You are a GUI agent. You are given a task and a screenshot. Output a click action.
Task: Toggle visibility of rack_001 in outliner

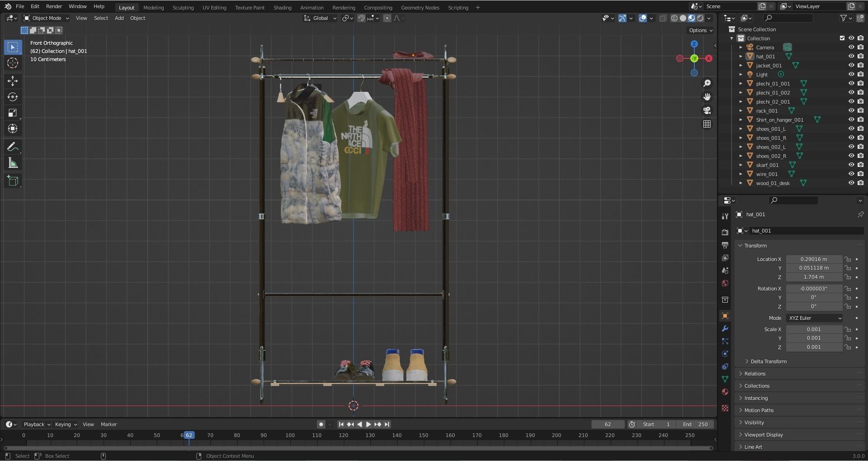[851, 111]
